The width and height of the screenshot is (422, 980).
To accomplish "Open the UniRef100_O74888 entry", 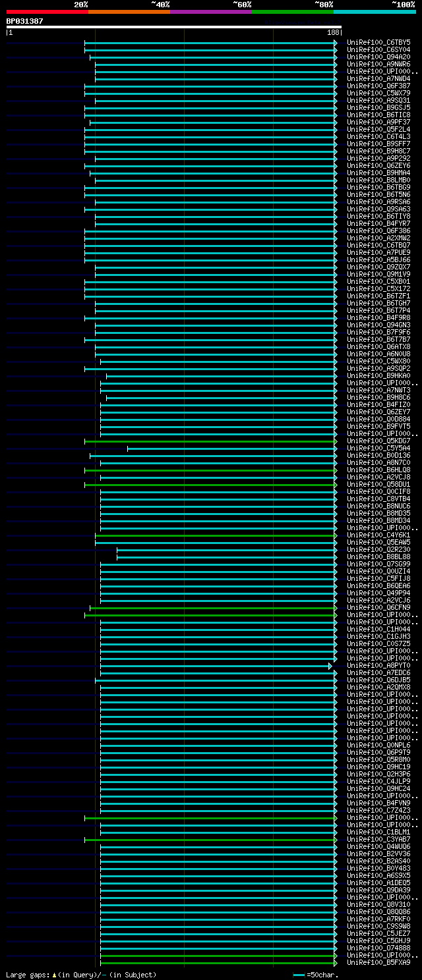I will tap(378, 948).
